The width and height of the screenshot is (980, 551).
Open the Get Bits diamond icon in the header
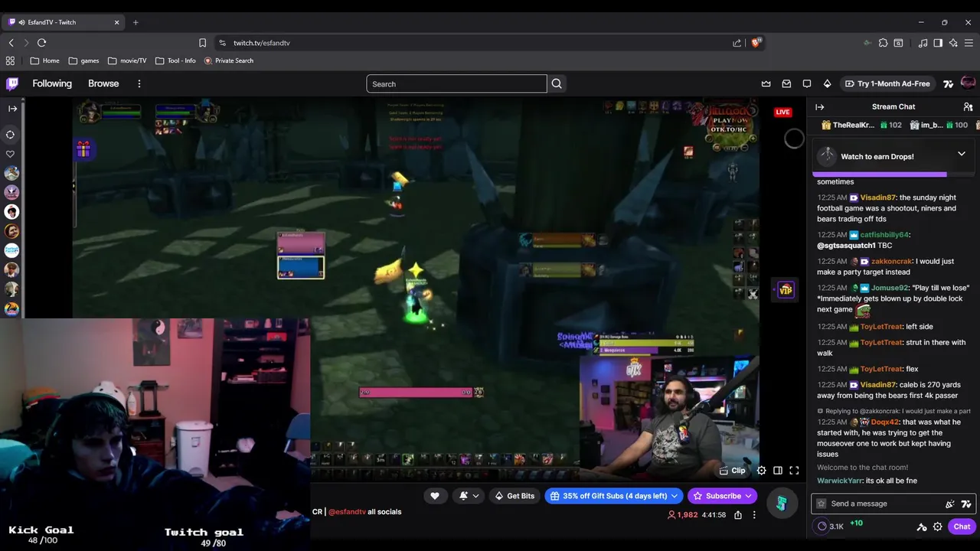pos(827,83)
